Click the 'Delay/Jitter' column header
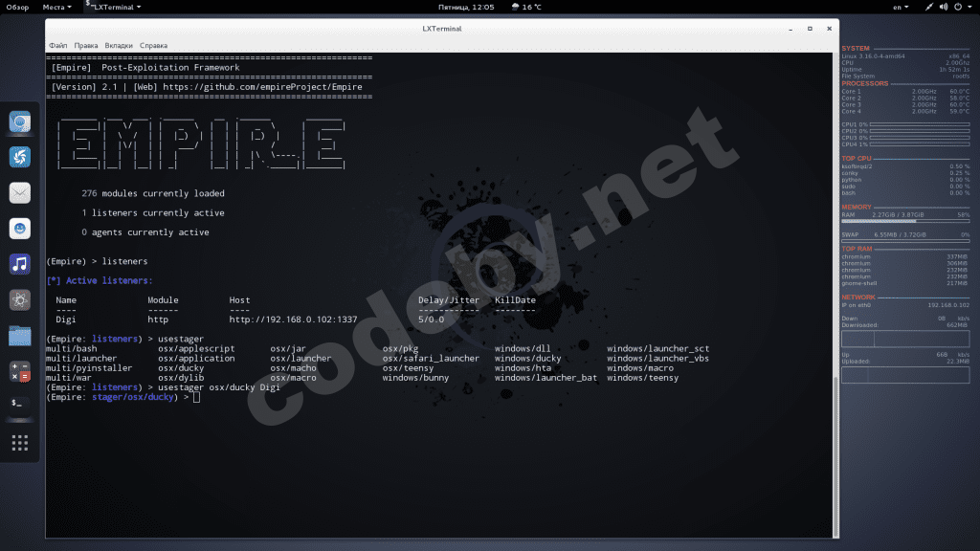This screenshot has height=551, width=980. pyautogui.click(x=449, y=299)
